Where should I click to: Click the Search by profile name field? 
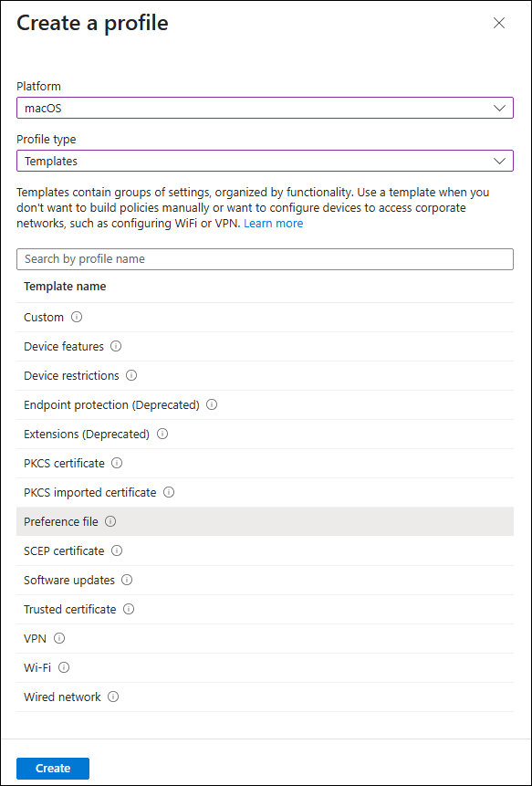265,259
